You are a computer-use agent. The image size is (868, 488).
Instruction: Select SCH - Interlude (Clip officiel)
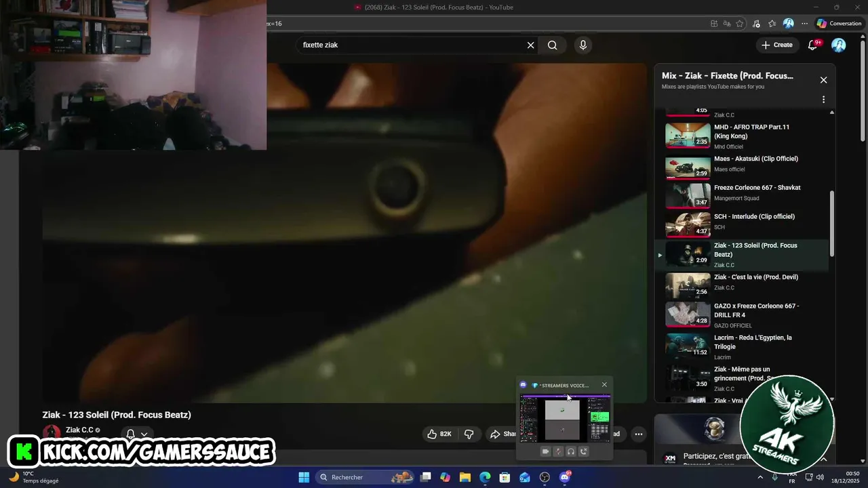coord(744,224)
